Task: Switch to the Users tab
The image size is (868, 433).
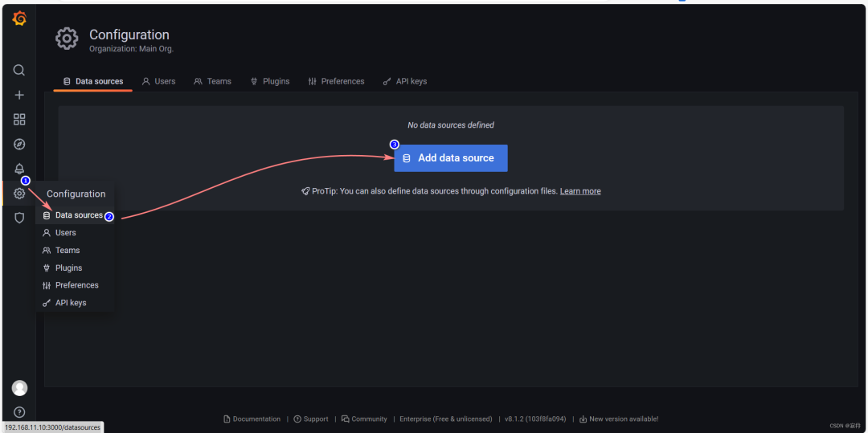Action: tap(159, 81)
